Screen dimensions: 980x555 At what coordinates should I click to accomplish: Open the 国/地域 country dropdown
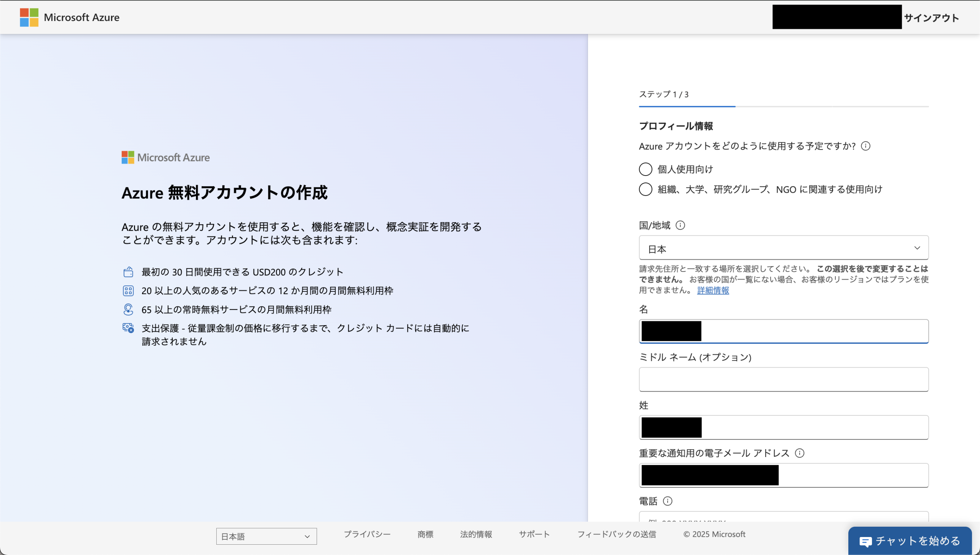pyautogui.click(x=784, y=248)
